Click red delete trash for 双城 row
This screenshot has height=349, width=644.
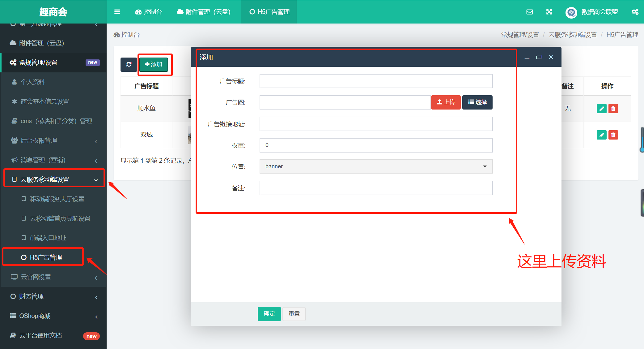coord(613,135)
